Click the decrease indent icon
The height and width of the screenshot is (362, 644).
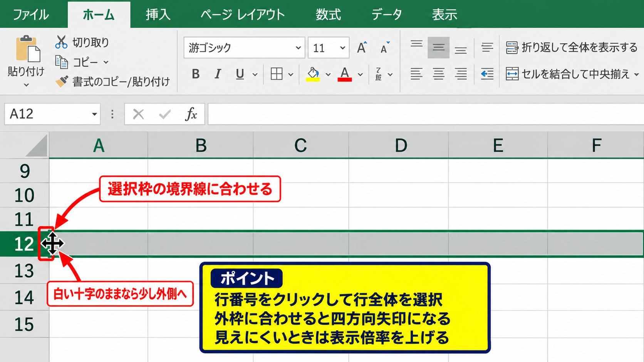[x=487, y=74]
